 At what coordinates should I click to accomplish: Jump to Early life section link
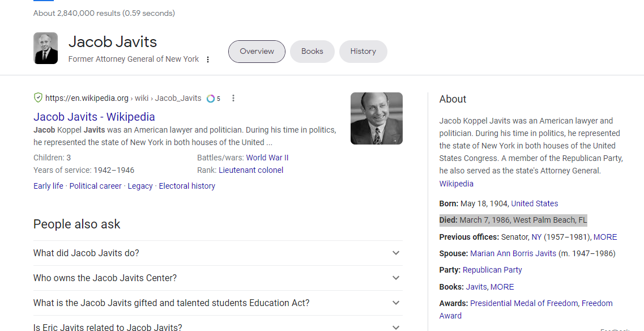coord(49,186)
